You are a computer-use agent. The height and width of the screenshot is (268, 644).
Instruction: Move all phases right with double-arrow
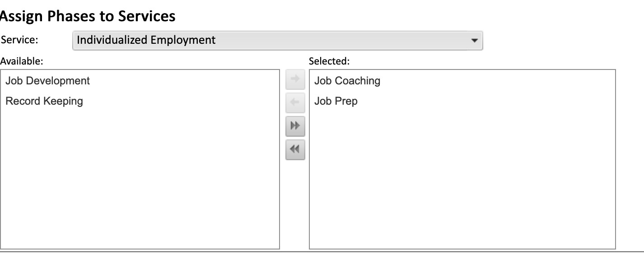pyautogui.click(x=295, y=126)
